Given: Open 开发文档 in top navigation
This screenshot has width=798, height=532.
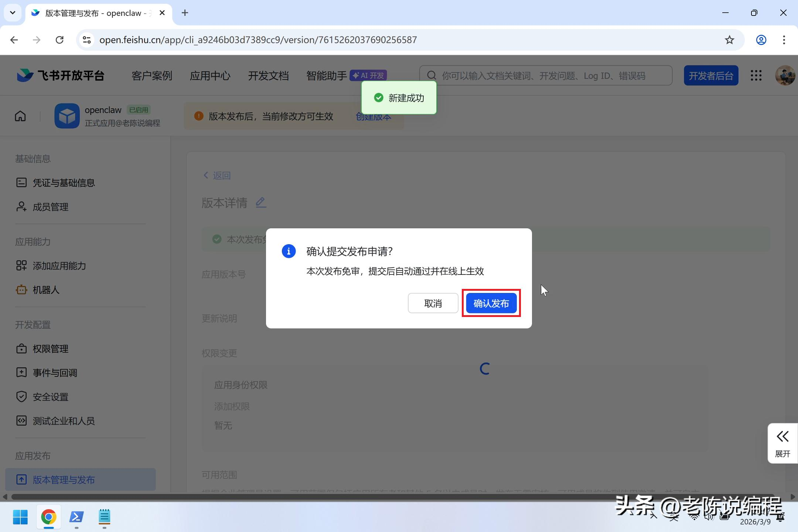Looking at the screenshot, I should pos(268,76).
